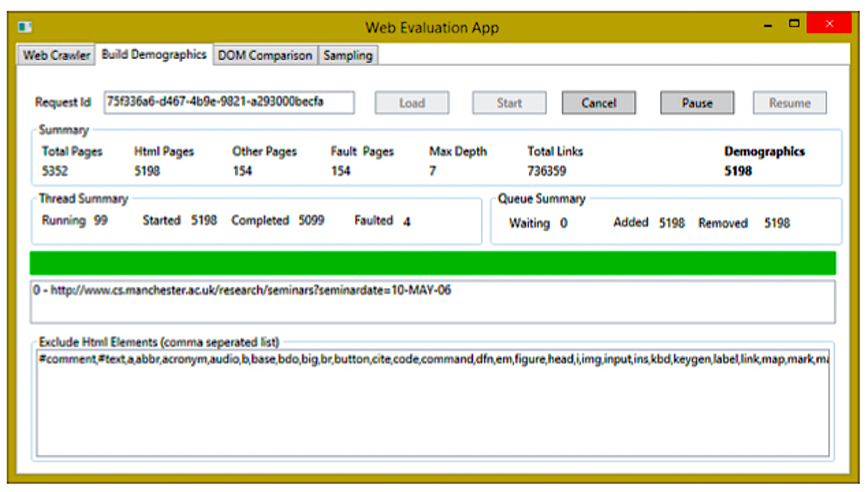
Task: Minimize the Web Evaluation App window
Action: [x=768, y=26]
